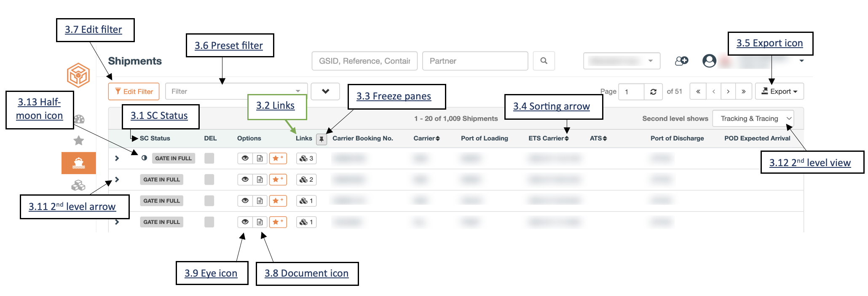Click the Port of Discharge header

click(x=677, y=138)
